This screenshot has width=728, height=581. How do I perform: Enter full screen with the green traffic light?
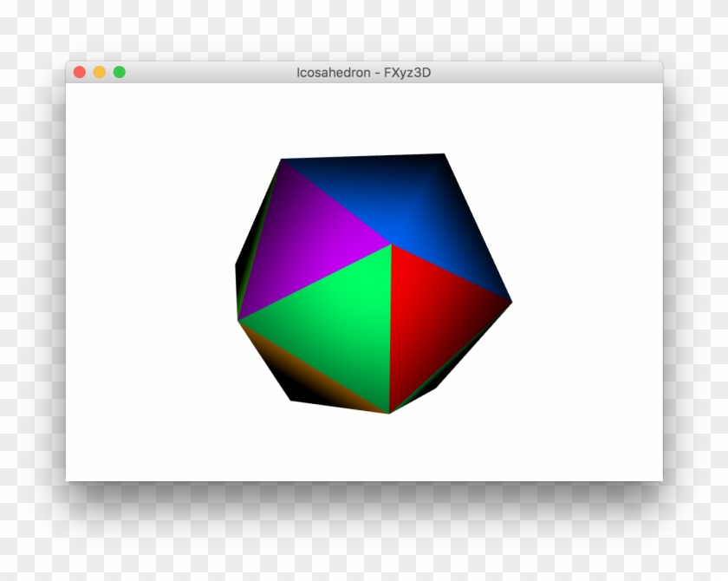(118, 74)
